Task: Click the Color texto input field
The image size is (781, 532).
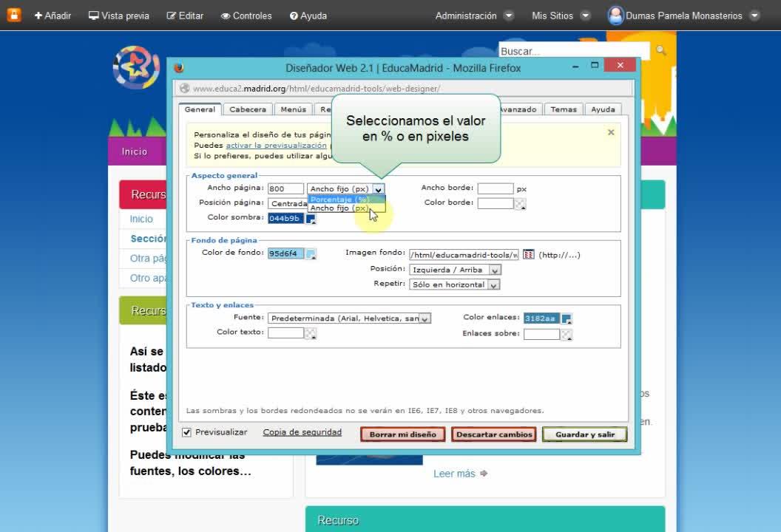Action: [x=285, y=333]
